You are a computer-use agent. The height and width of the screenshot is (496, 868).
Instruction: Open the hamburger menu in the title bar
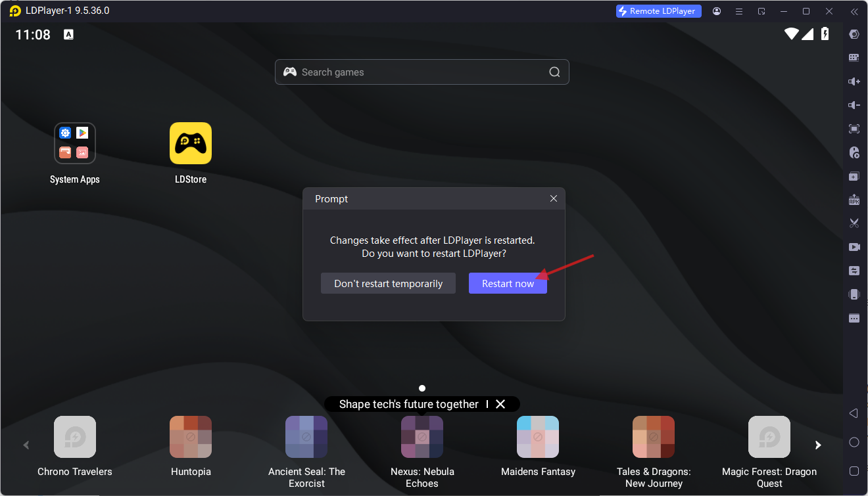pos(739,11)
